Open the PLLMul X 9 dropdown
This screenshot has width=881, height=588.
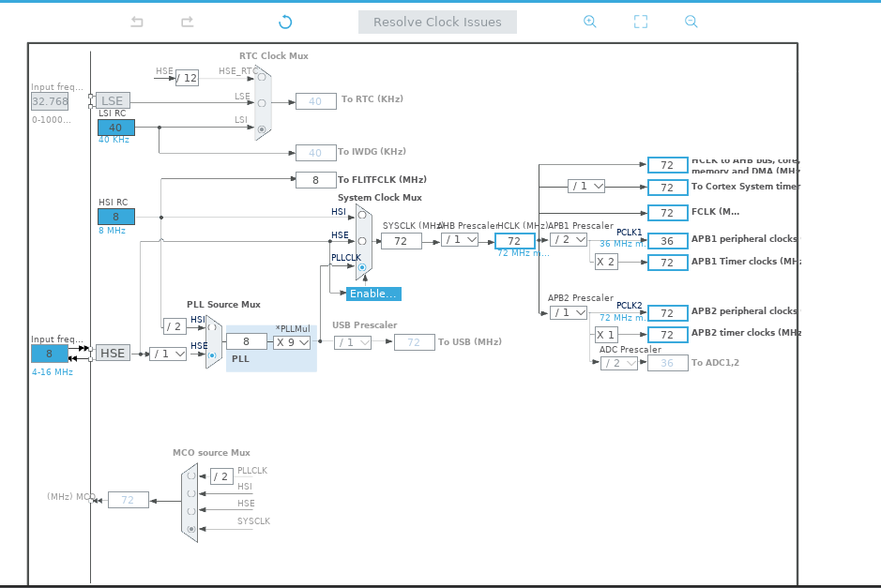(292, 342)
